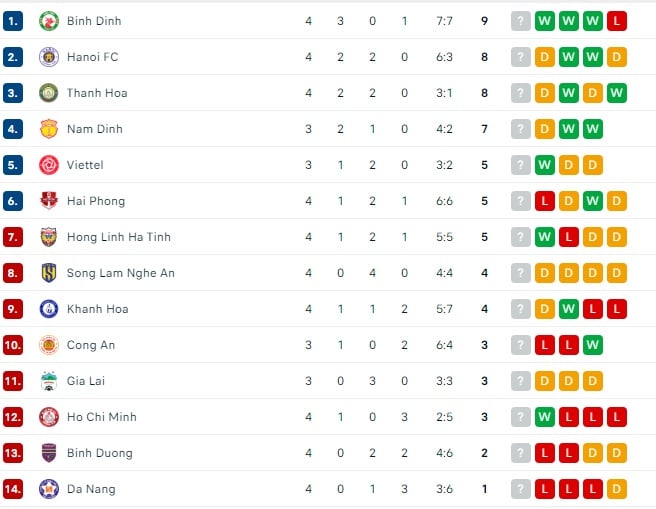Click Hai Phong's red L form badge
Viewport: 656px width, 509px height.
[x=545, y=201]
